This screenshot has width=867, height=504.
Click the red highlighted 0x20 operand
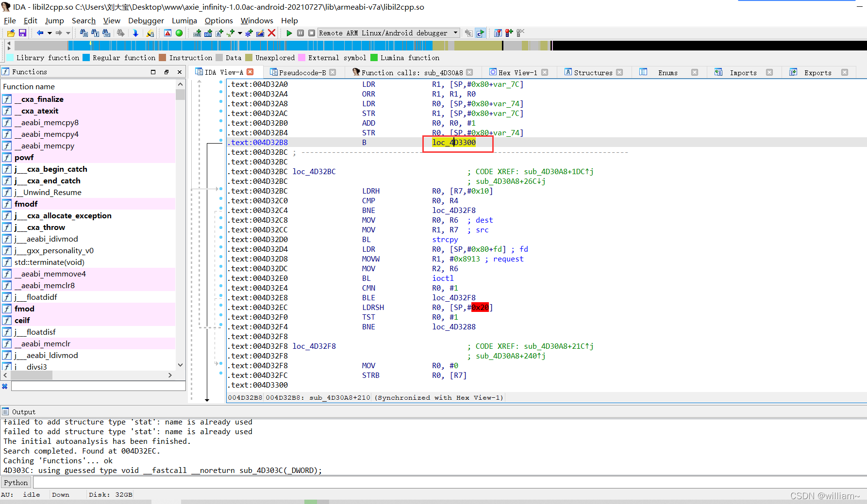pyautogui.click(x=480, y=308)
